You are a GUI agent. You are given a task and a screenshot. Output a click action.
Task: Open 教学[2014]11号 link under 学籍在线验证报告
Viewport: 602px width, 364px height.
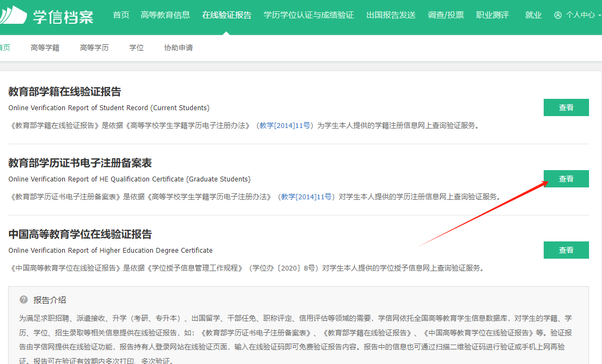(285, 125)
